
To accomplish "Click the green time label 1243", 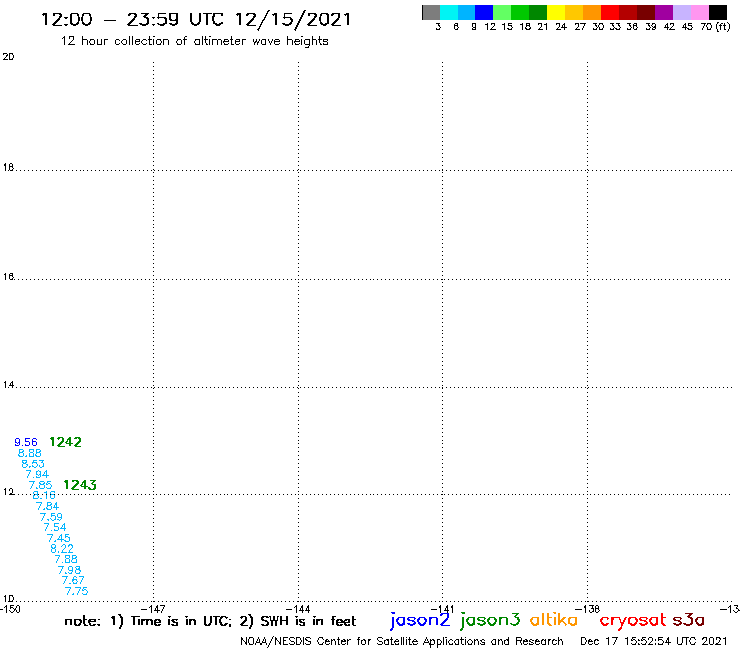I will 80,485.
